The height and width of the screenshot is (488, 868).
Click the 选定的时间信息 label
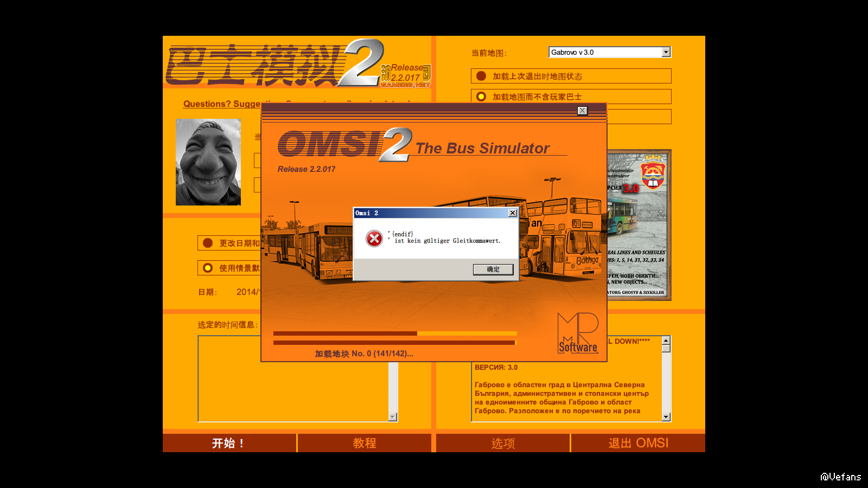point(228,325)
